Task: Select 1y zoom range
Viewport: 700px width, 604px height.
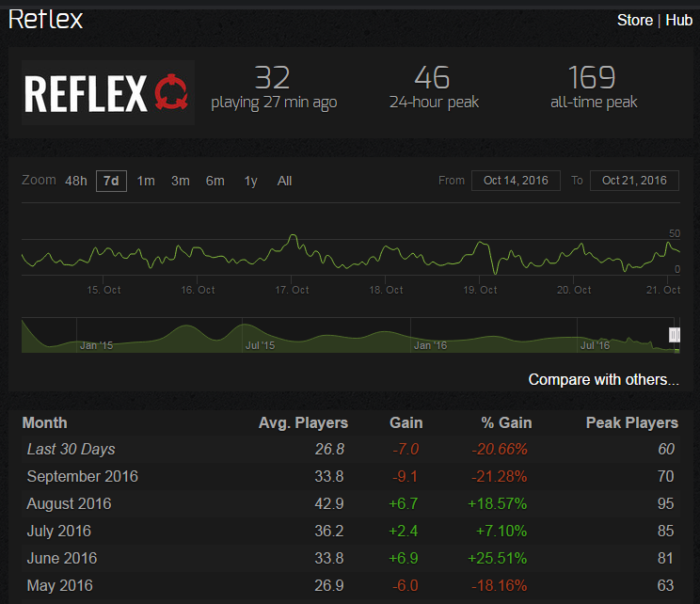Action: tap(250, 181)
